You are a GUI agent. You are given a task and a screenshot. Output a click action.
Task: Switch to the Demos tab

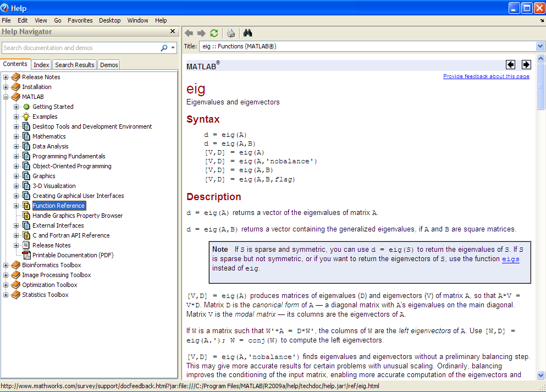click(109, 65)
